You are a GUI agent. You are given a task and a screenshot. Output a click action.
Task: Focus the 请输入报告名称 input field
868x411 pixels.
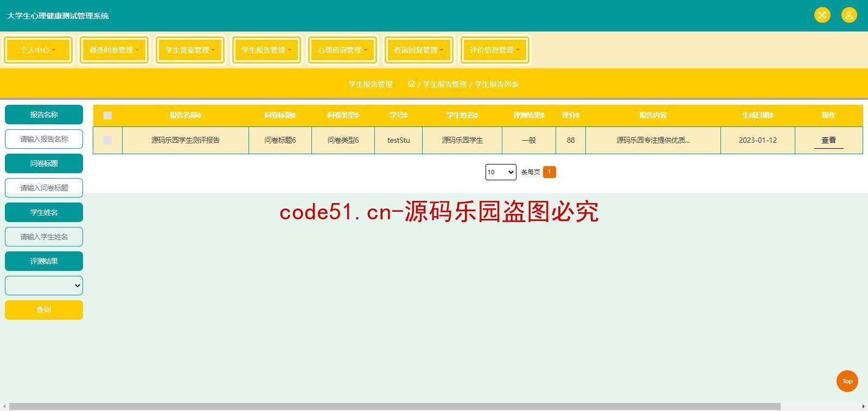pyautogui.click(x=44, y=139)
